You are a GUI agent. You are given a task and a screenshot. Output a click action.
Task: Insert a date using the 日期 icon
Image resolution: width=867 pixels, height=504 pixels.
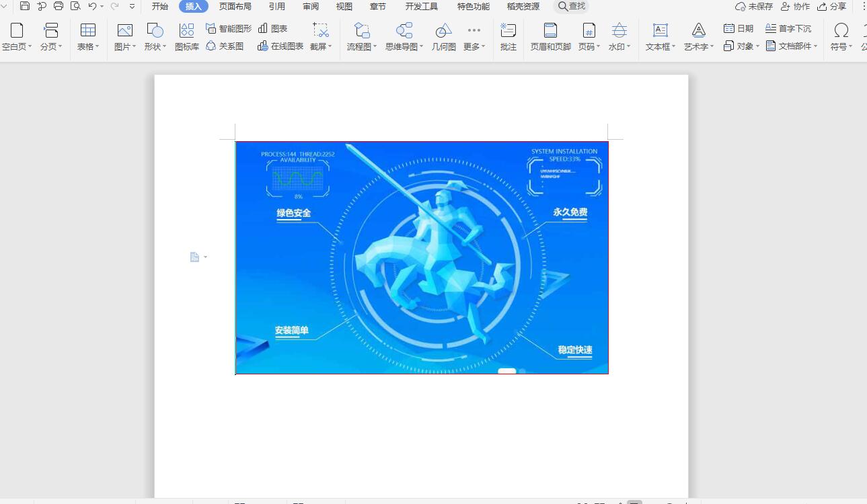737,28
